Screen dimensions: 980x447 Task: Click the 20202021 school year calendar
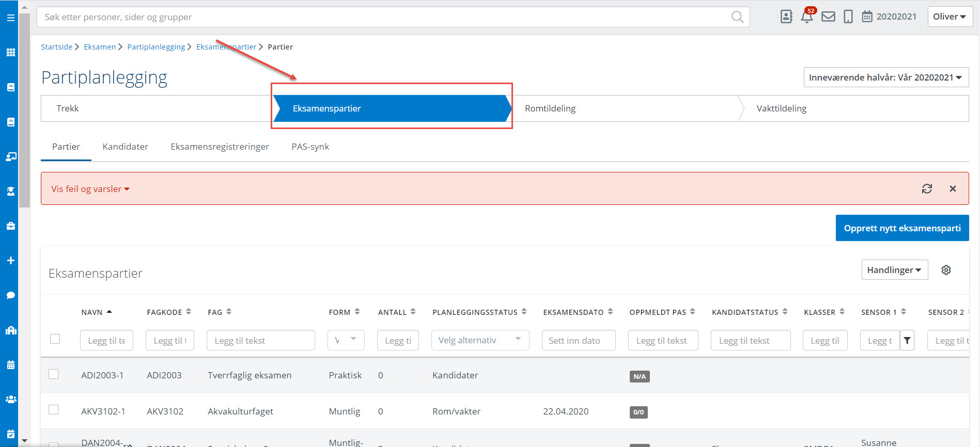(889, 17)
